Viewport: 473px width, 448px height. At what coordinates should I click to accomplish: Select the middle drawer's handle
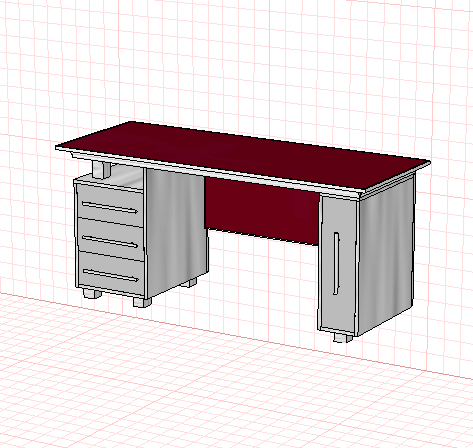110,241
